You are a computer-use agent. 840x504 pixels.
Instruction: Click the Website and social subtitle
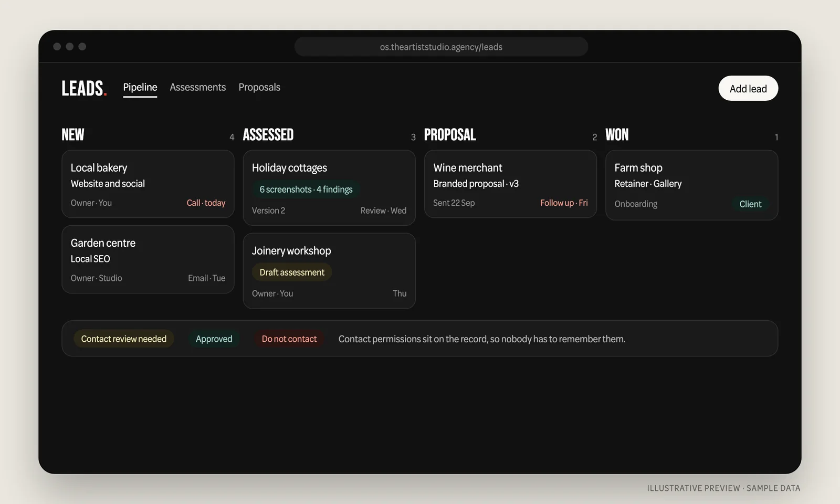click(108, 184)
